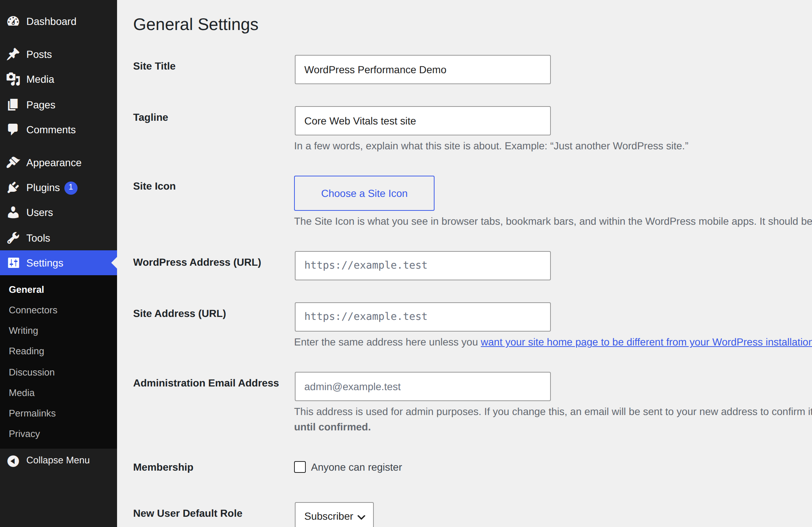Click the New User Default Role label
Image resolution: width=812 pixels, height=527 pixels.
click(x=188, y=513)
